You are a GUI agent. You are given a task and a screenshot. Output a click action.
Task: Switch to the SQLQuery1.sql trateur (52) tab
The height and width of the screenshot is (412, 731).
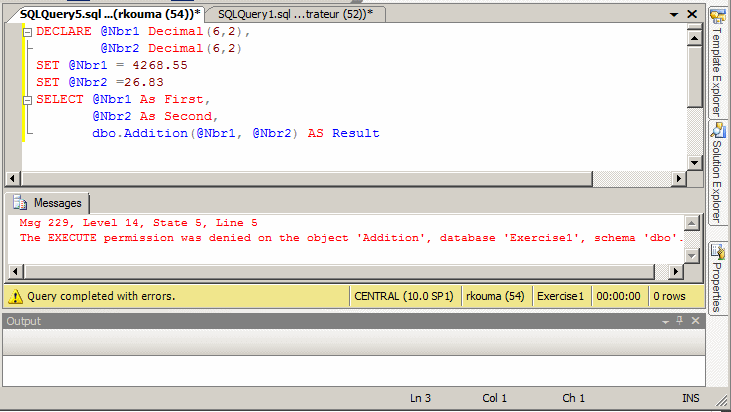click(296, 14)
